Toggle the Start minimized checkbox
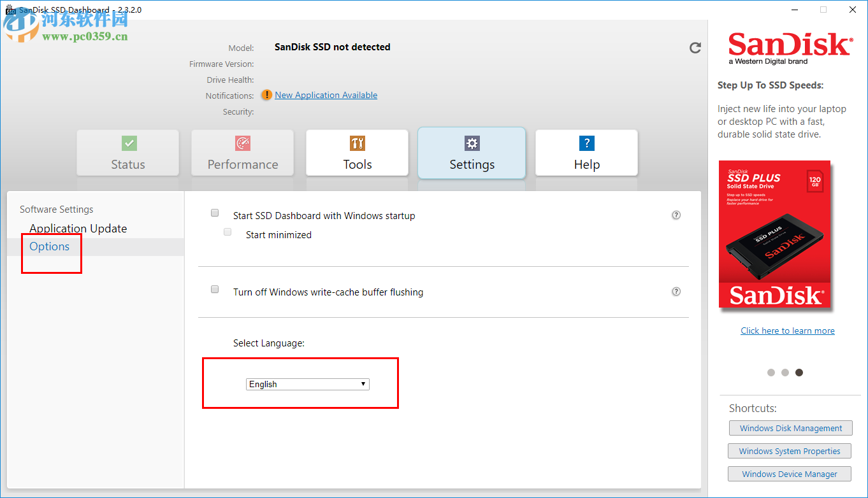The image size is (868, 498). [x=228, y=232]
